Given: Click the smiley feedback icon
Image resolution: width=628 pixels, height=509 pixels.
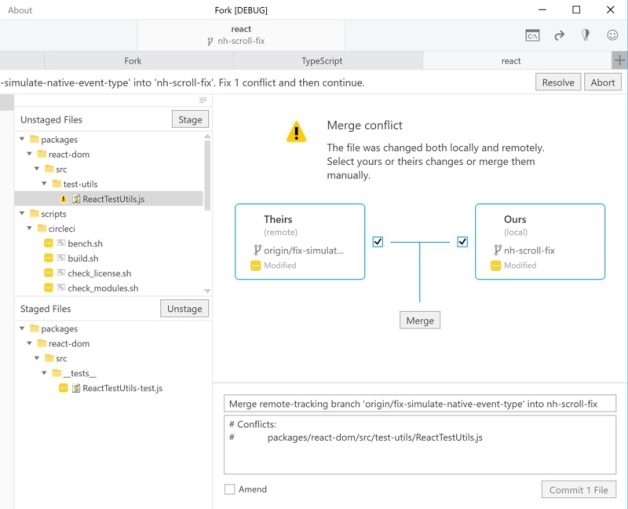Looking at the screenshot, I should pos(612,35).
